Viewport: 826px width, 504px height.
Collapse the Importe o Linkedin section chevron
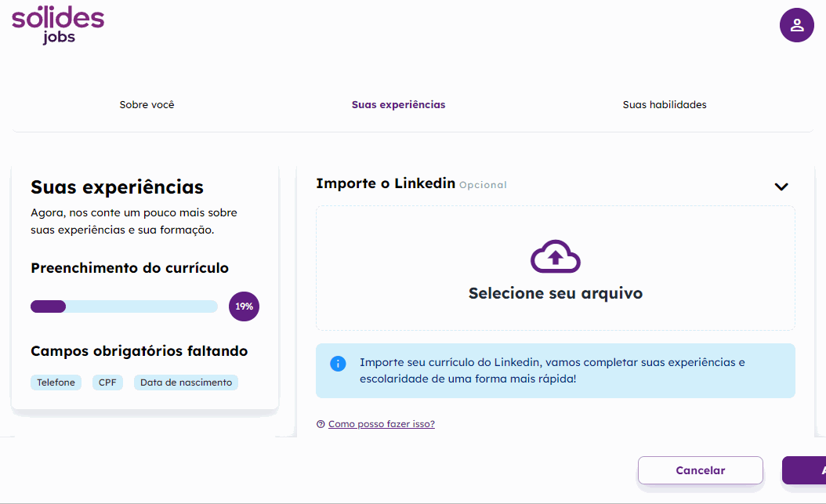click(x=781, y=187)
